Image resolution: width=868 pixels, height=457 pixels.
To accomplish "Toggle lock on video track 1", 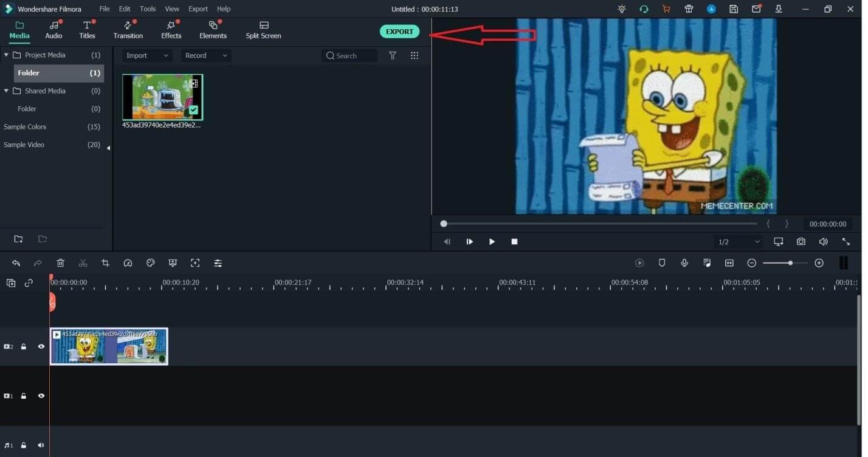I will [24, 396].
